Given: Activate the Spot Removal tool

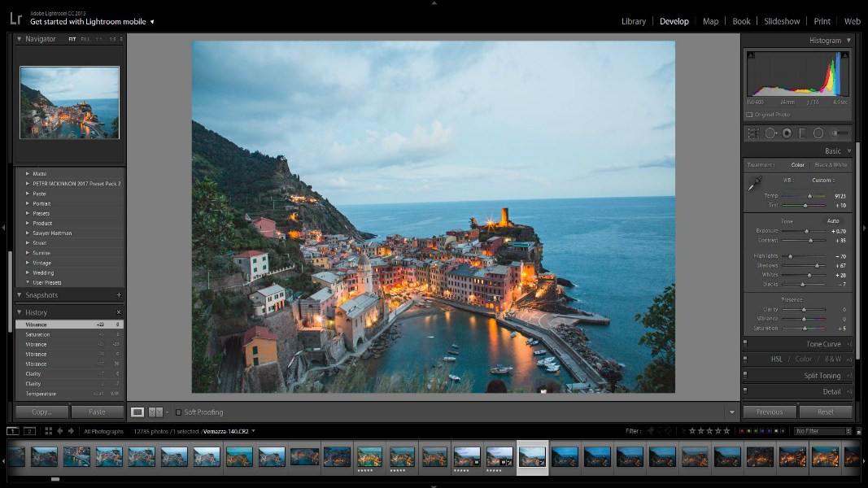Looking at the screenshot, I should [x=770, y=133].
